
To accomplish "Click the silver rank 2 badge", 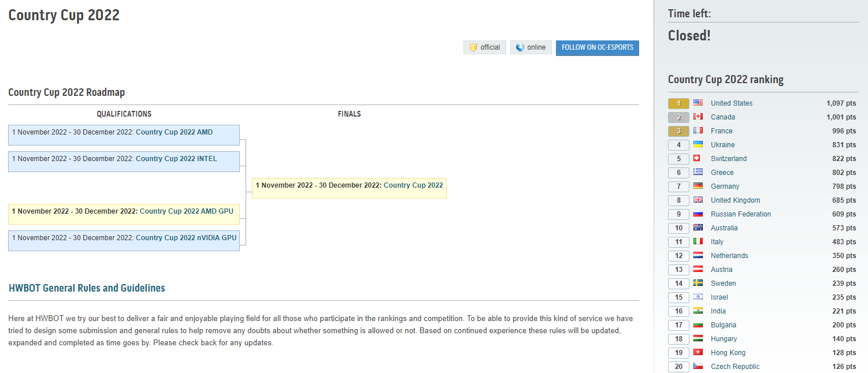I will click(678, 117).
